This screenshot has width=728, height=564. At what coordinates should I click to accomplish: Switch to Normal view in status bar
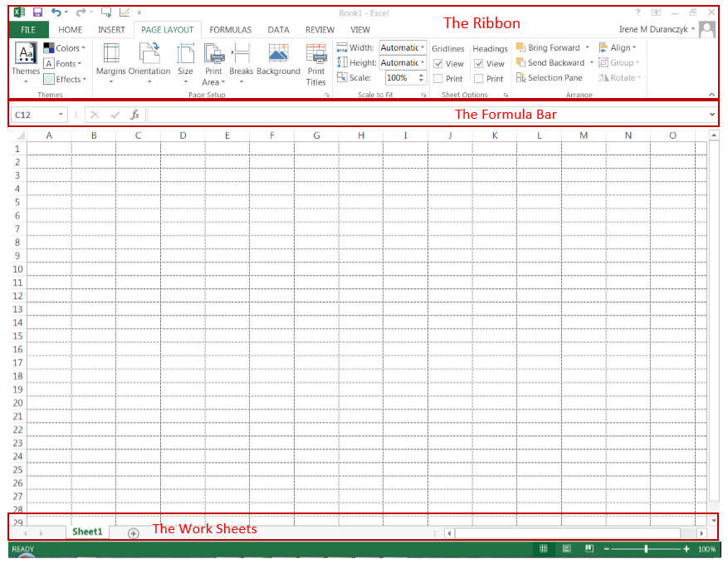(543, 549)
